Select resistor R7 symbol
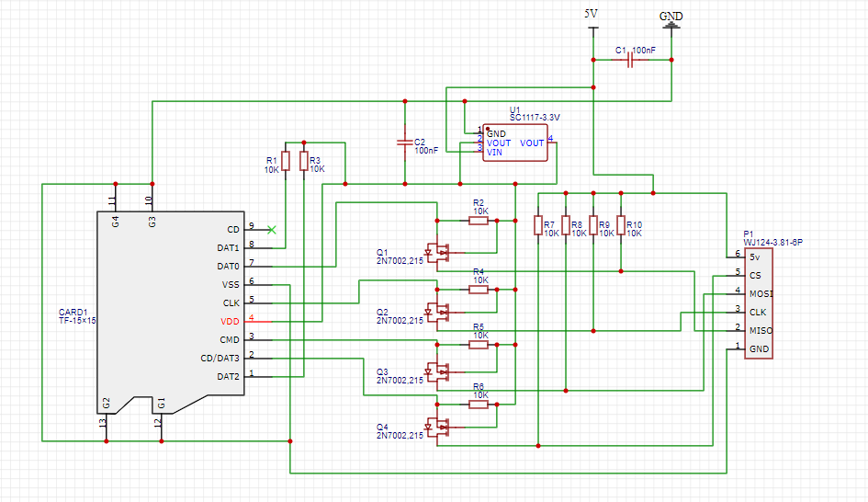Screen dimensions: 868x502 tap(537, 225)
